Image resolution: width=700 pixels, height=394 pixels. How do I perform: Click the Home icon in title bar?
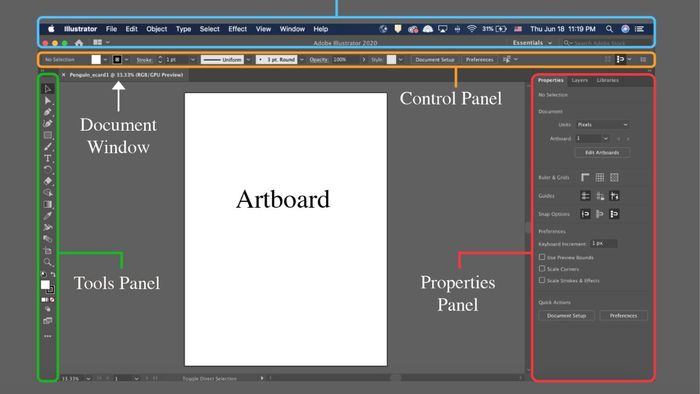coord(79,43)
